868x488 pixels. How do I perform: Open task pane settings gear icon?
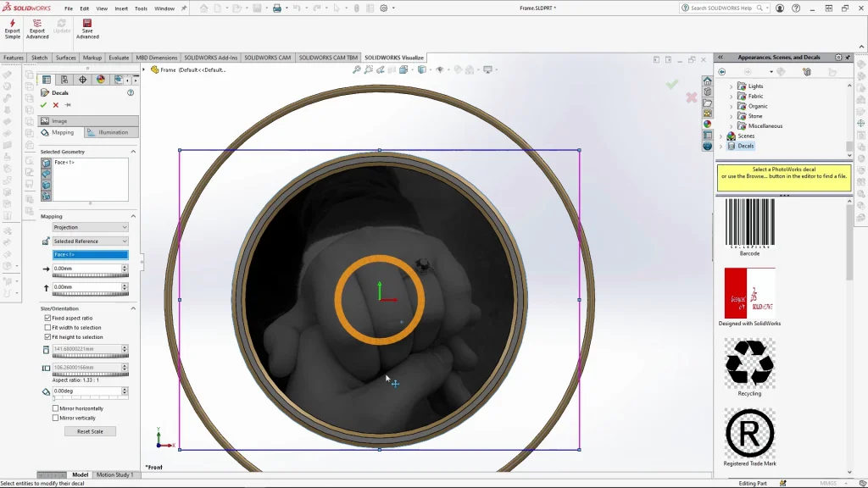[x=838, y=58]
